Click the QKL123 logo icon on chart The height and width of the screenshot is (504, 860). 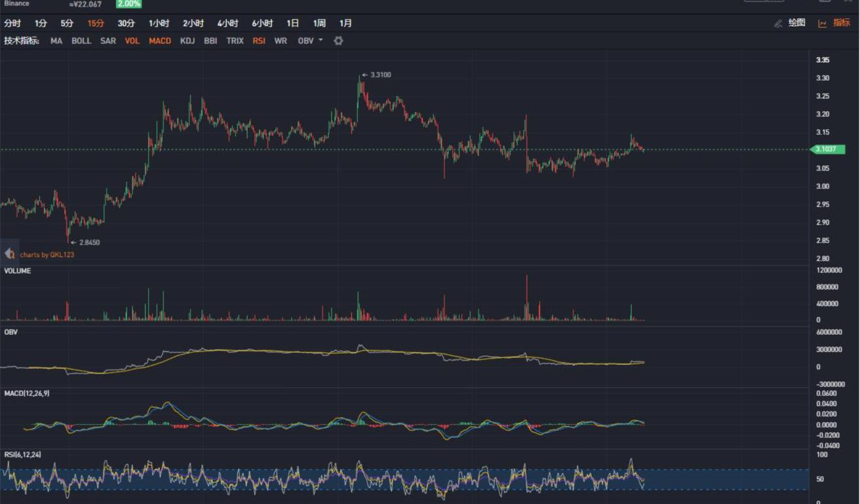(9, 254)
